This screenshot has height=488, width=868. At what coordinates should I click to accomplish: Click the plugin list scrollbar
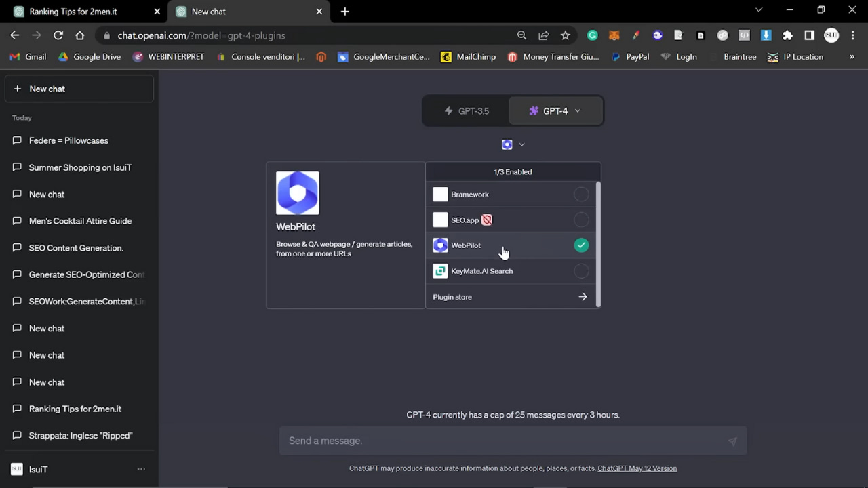[597, 244]
